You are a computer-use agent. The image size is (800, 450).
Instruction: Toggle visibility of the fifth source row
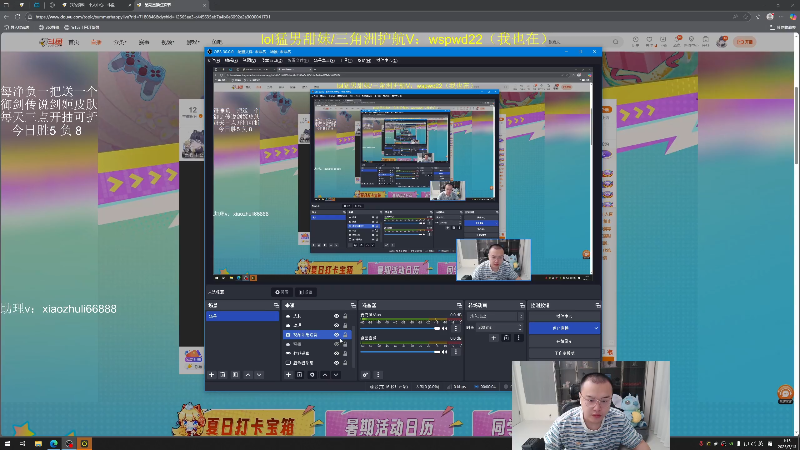pyautogui.click(x=336, y=354)
